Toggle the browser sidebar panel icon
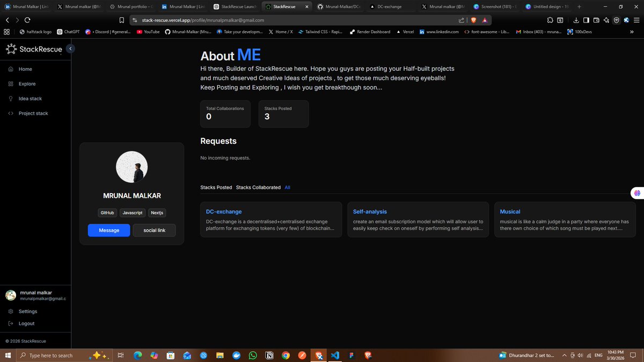 [586, 20]
